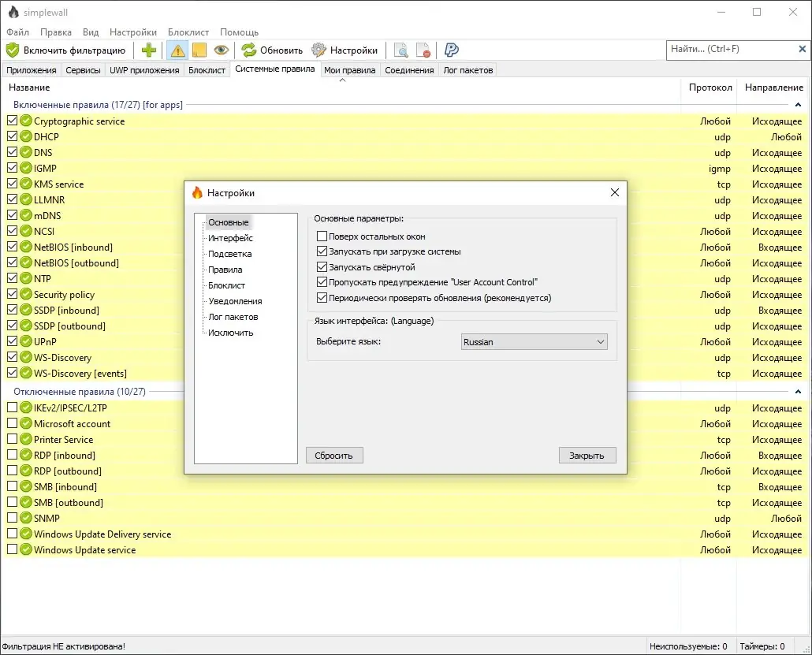Select Блоклист in settings tree

[x=226, y=285]
